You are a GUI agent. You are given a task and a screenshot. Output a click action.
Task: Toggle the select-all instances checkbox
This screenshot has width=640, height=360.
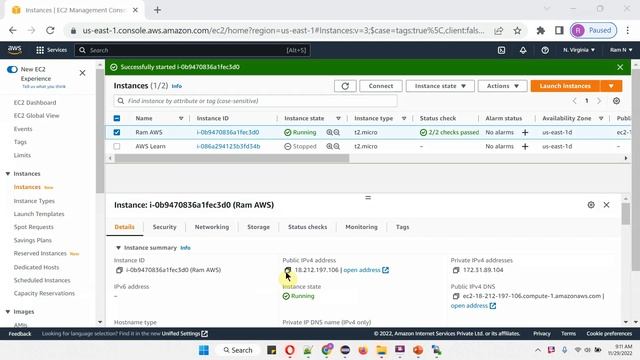coord(117,118)
